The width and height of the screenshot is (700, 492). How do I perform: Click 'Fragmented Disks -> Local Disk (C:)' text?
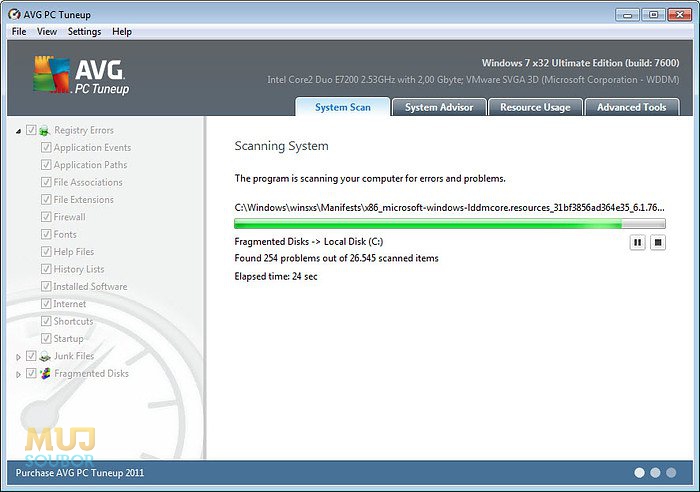pyautogui.click(x=309, y=242)
